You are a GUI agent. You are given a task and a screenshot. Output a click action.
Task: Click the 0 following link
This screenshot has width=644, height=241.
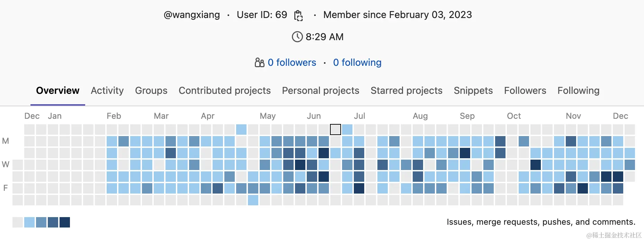pos(357,63)
